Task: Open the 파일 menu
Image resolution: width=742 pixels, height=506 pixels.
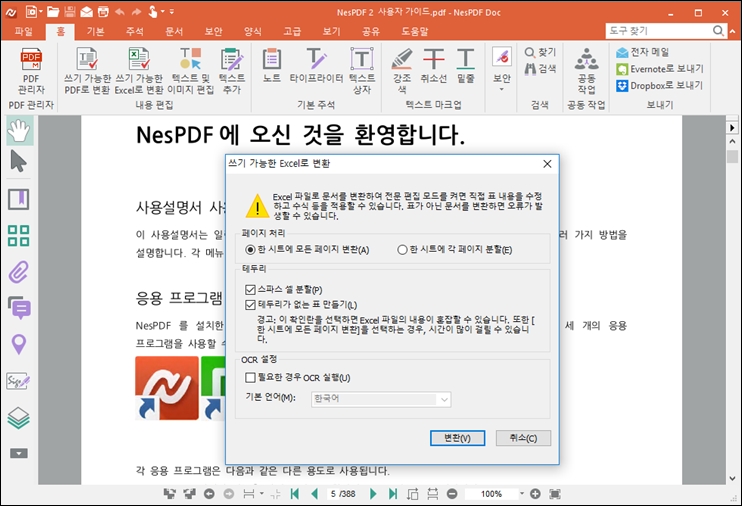Action: 23,31
